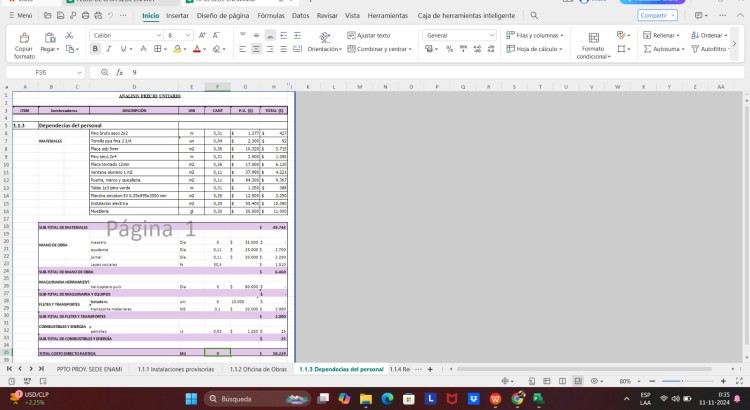Click the Búsqueda taskbar search box
The width and height of the screenshot is (750, 410).
(257, 399)
